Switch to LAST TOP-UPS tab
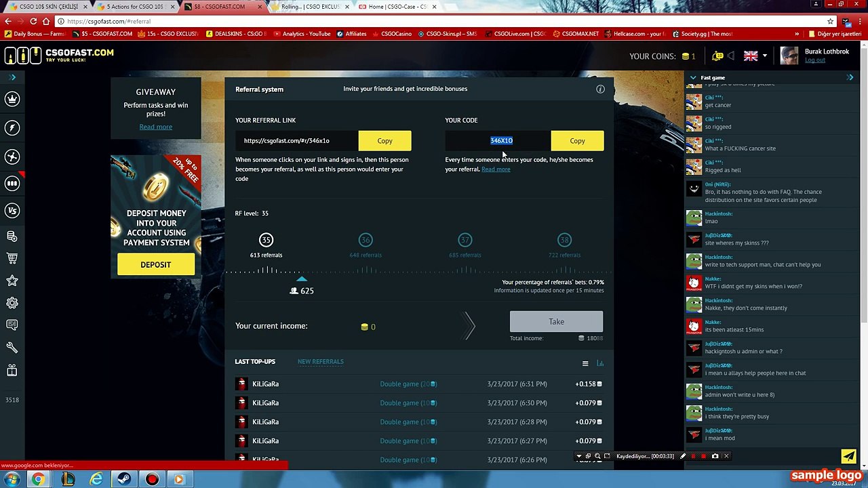This screenshot has height=488, width=868. coord(255,361)
